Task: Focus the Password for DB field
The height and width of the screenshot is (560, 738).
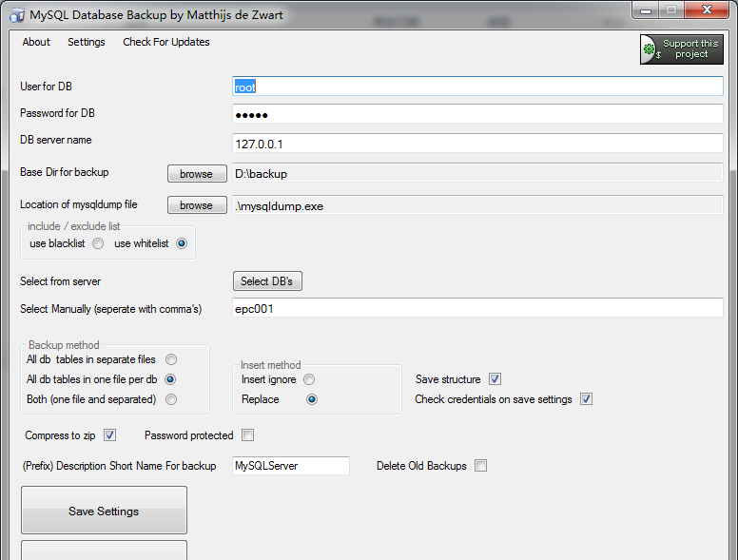Action: coord(477,114)
